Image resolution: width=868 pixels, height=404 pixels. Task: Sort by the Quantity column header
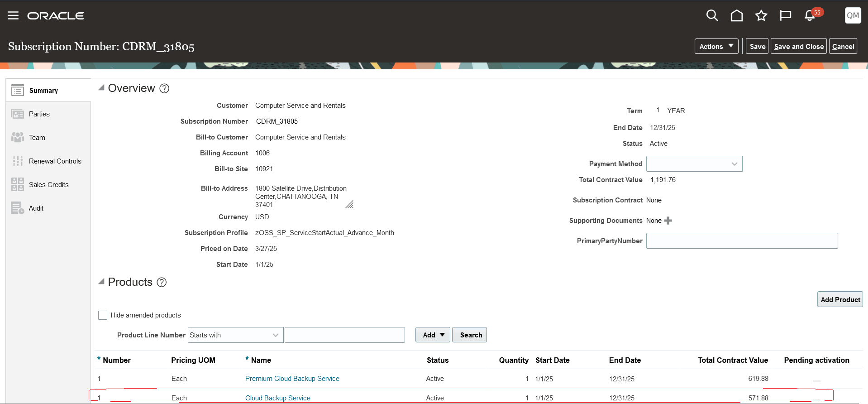pyautogui.click(x=514, y=360)
